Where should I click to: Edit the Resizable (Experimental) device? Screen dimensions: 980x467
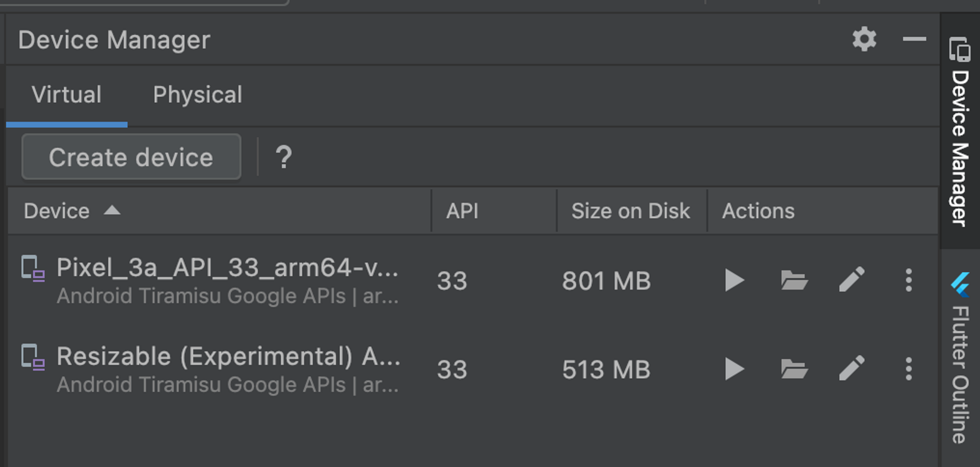coord(852,369)
